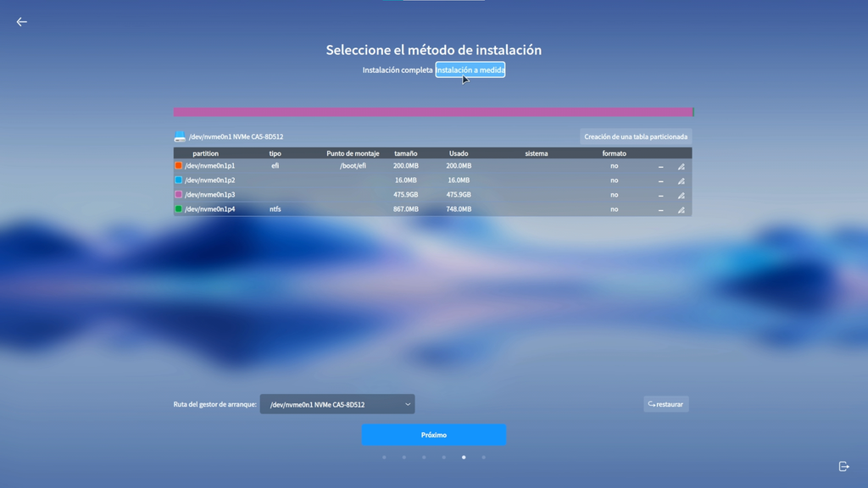Click Creación de una tabla particionada button
This screenshot has width=868, height=488.
tap(636, 136)
